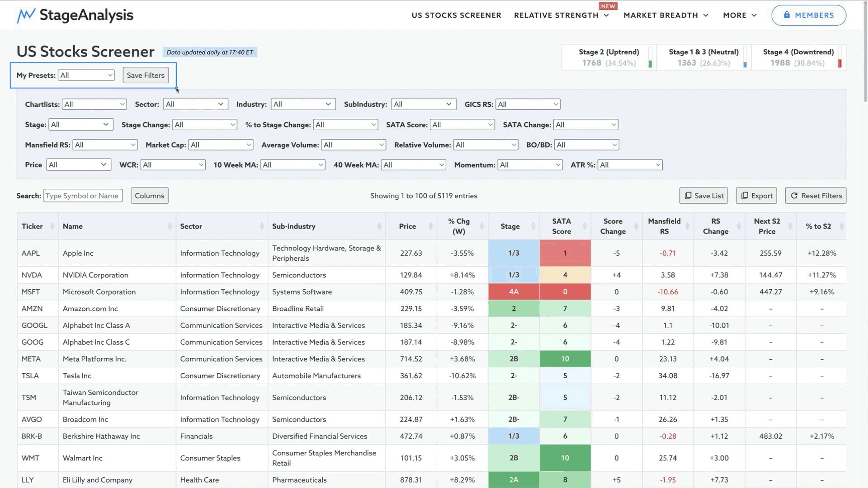Sort by SATA Score column arrows

click(585, 226)
